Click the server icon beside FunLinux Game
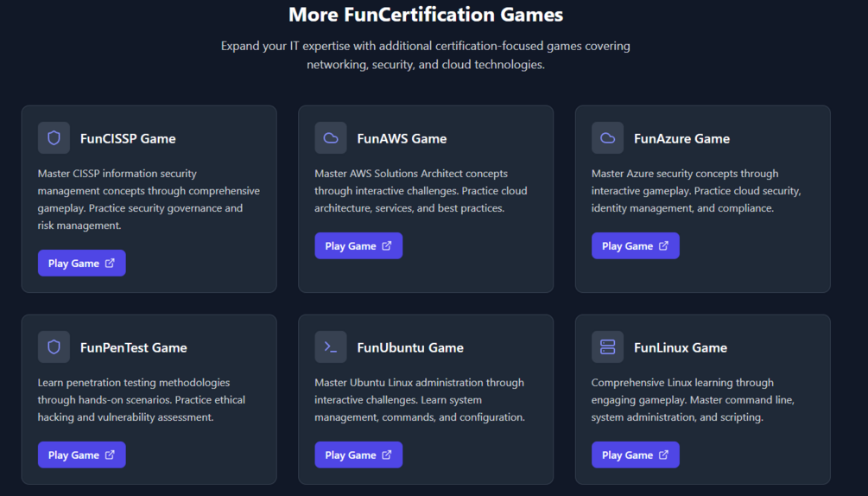Viewport: 868px width, 496px height. (607, 347)
